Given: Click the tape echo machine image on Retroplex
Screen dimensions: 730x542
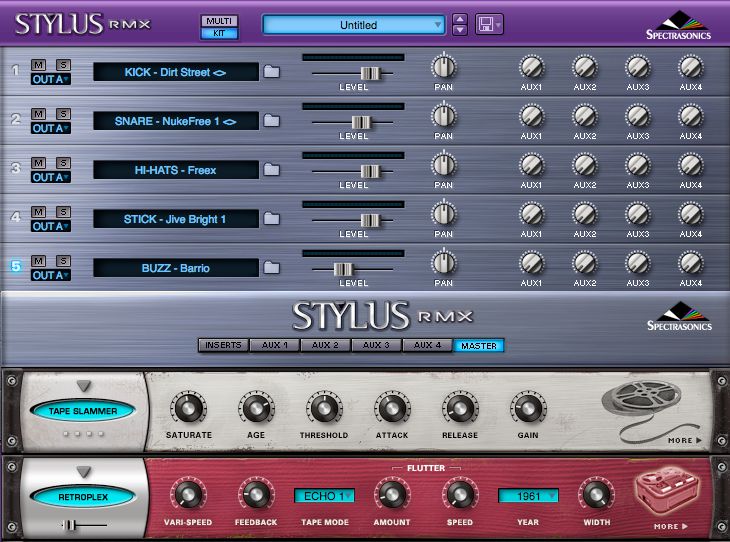Looking at the screenshot, I should pyautogui.click(x=666, y=490).
